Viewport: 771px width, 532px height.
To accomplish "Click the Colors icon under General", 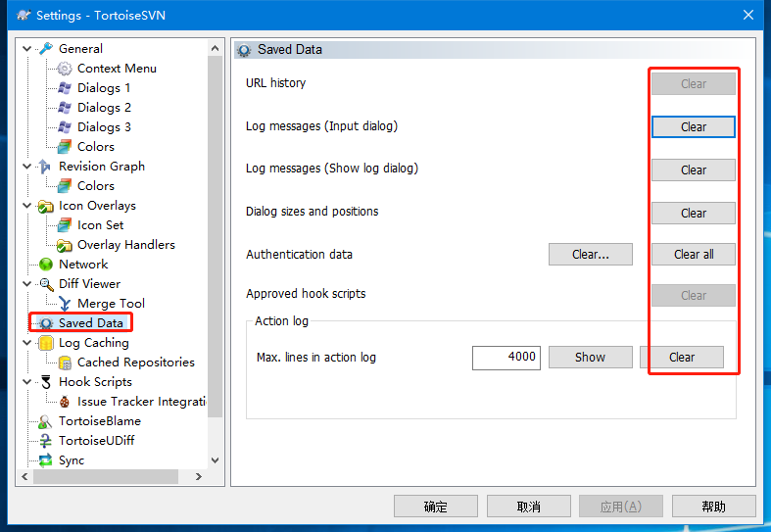I will tap(65, 147).
